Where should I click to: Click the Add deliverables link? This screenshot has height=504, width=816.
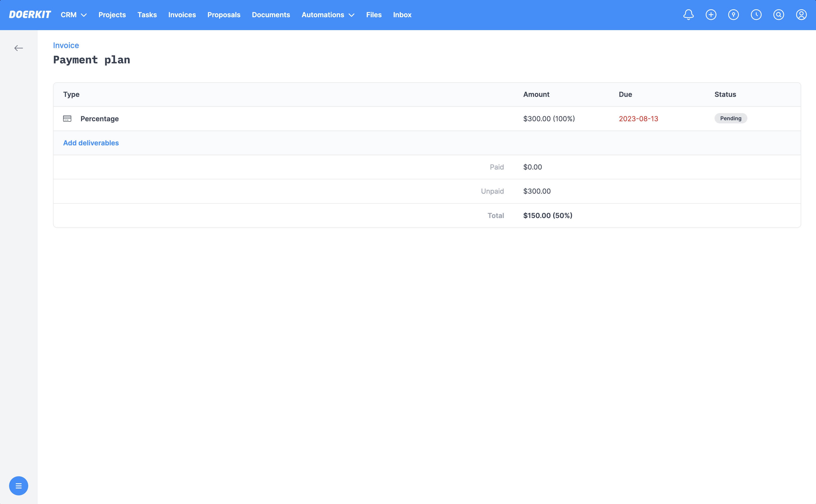(x=91, y=143)
